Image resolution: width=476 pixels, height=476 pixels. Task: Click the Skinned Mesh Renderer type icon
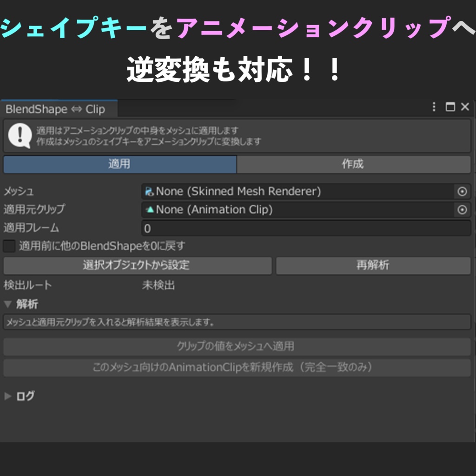tap(149, 191)
